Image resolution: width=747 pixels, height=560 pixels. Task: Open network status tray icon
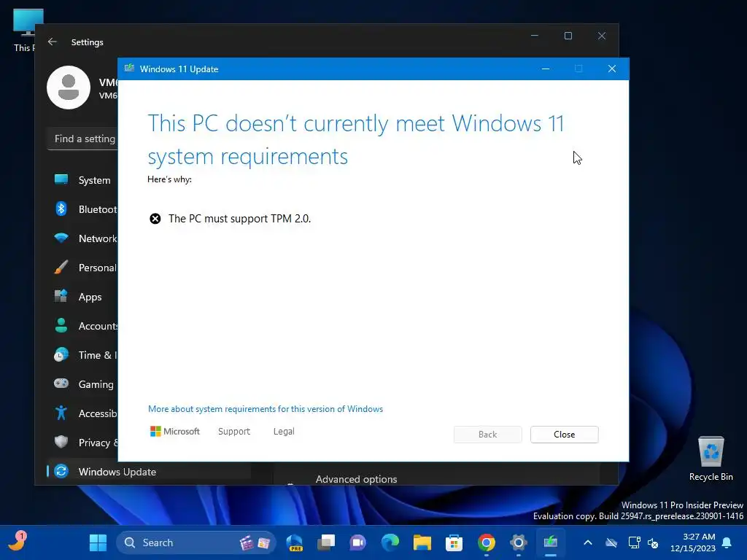click(x=634, y=542)
